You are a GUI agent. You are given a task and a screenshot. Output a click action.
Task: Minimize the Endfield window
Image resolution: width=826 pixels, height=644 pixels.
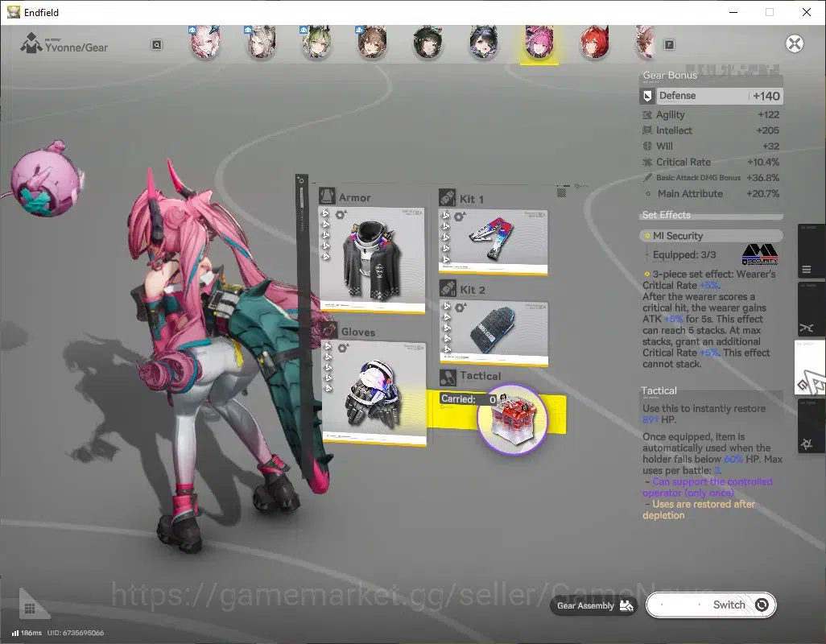733,12
